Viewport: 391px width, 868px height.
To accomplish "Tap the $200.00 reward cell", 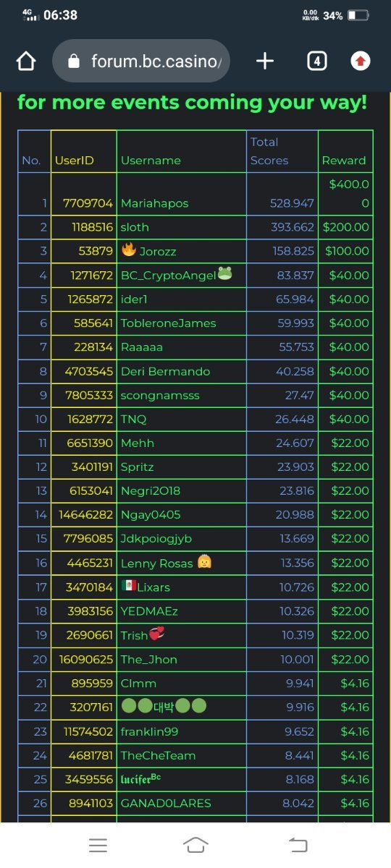I will [345, 227].
